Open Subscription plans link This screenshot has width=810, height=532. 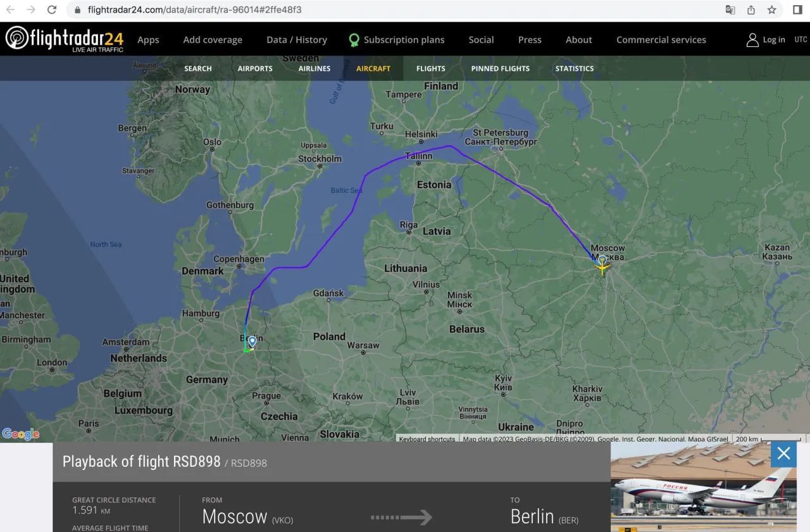397,40
